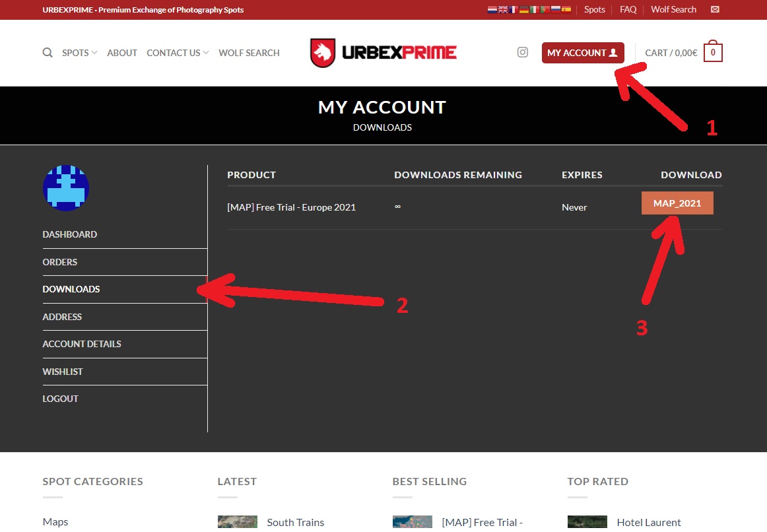Switch language using the Dutch flag
Viewport: 767px width, 532px height.
(x=492, y=9)
